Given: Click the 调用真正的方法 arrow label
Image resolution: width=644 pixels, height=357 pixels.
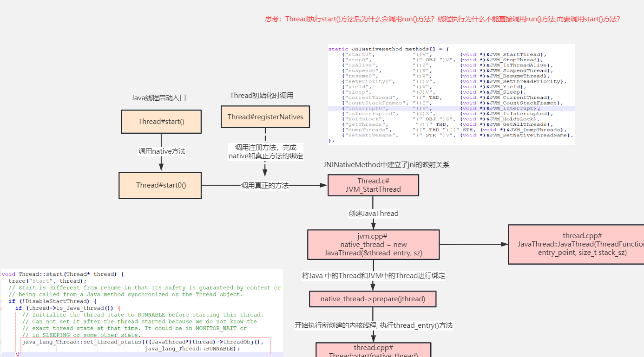Looking at the screenshot, I should [x=265, y=185].
